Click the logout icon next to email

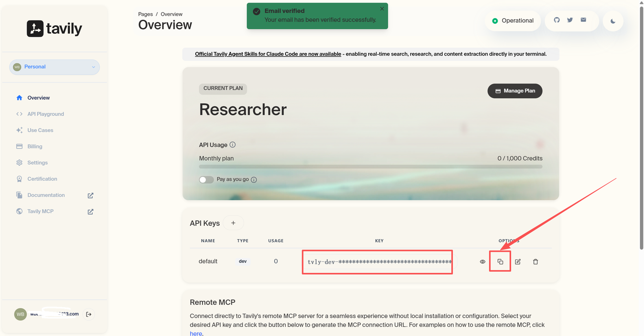click(x=89, y=314)
